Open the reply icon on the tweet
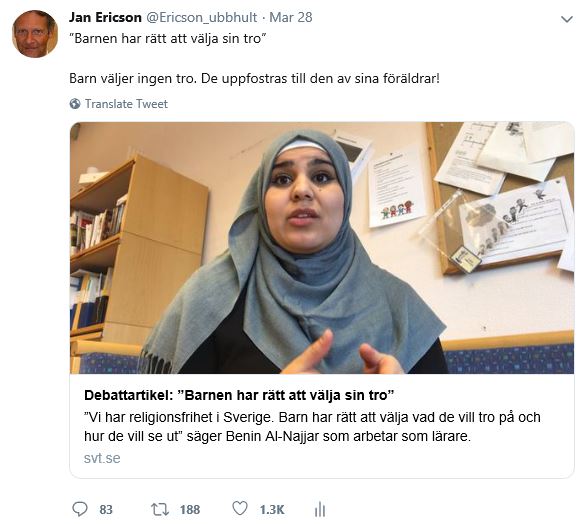This screenshot has height=524, width=584. pyautogui.click(x=79, y=509)
